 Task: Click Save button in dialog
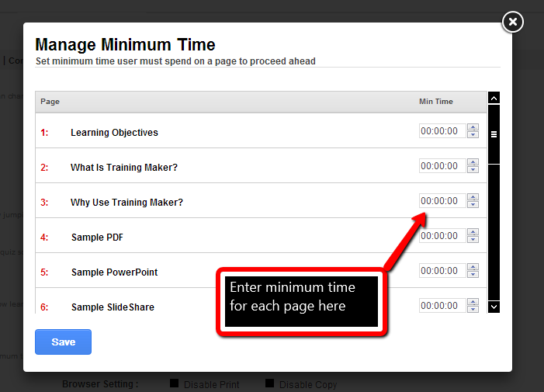pos(63,342)
